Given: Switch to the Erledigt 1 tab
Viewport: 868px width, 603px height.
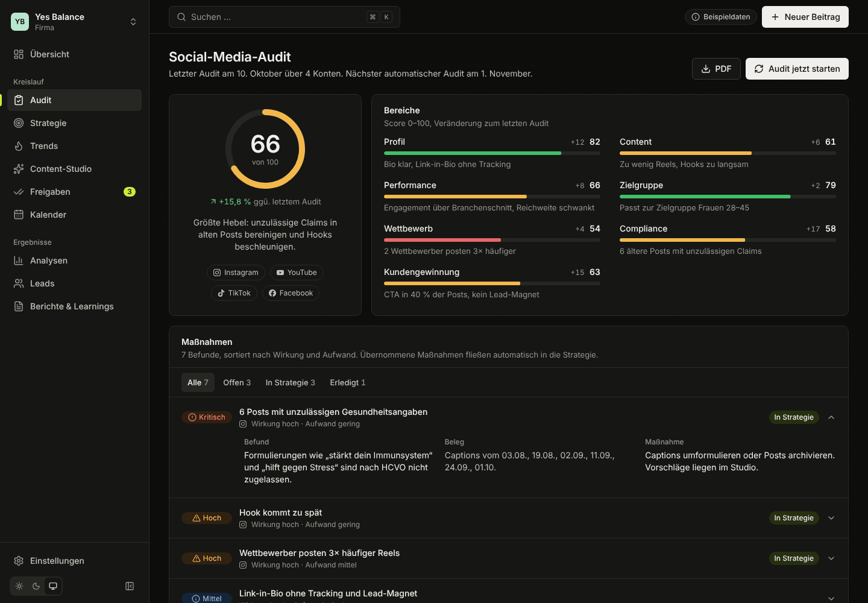Looking at the screenshot, I should pyautogui.click(x=348, y=382).
